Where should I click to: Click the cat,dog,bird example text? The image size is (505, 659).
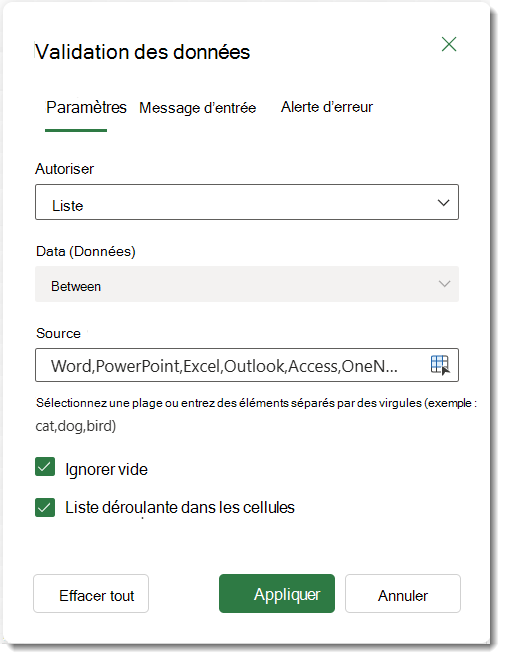click(76, 426)
